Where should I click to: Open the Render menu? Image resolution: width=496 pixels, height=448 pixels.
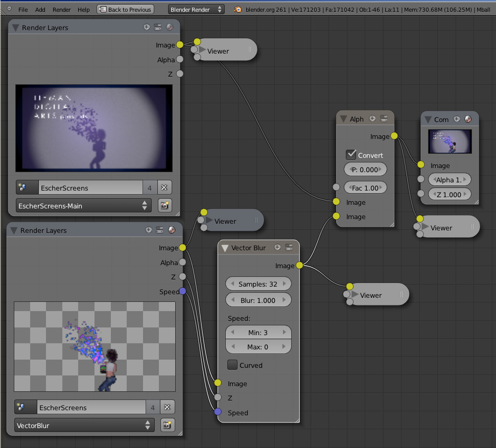click(62, 10)
